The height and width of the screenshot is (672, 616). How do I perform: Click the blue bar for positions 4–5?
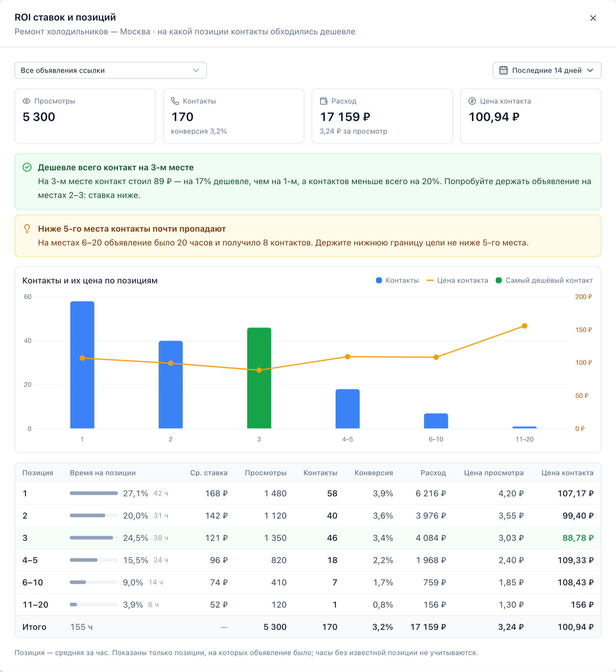coord(347,409)
